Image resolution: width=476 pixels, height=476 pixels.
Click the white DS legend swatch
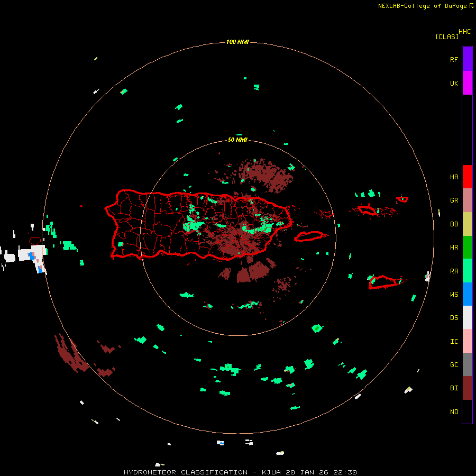point(467,317)
